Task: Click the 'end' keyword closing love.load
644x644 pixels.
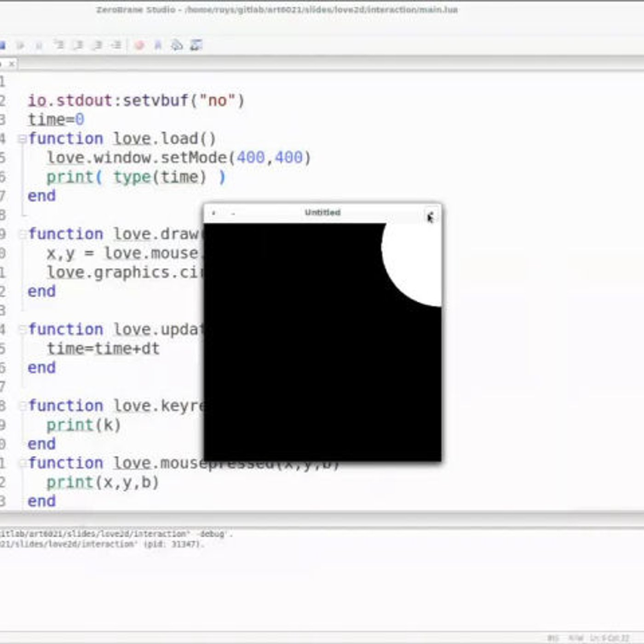Action: (41, 196)
